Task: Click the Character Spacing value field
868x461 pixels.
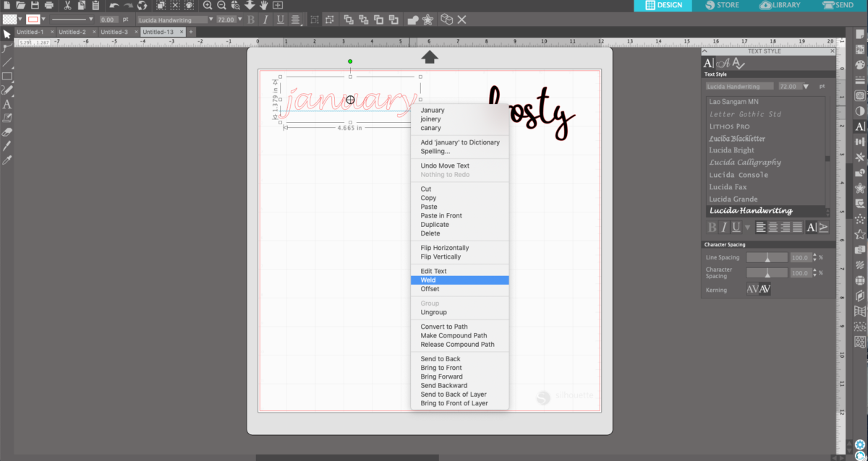Action: [800, 273]
